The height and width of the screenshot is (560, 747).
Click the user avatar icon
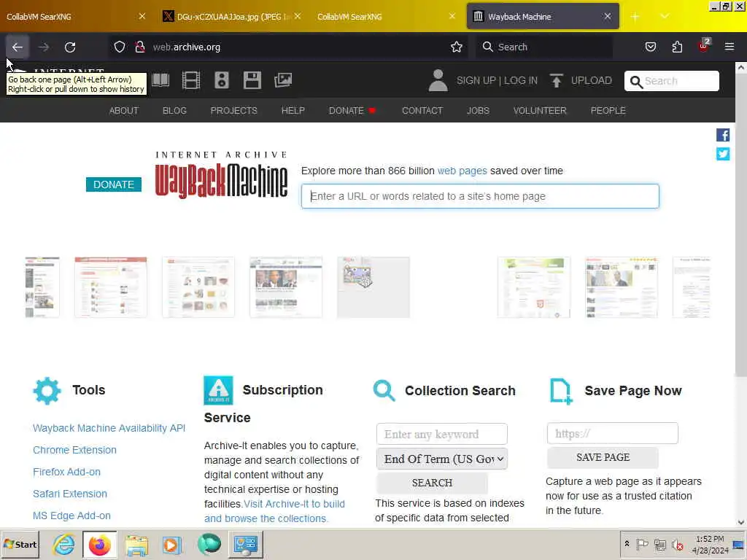pyautogui.click(x=438, y=80)
